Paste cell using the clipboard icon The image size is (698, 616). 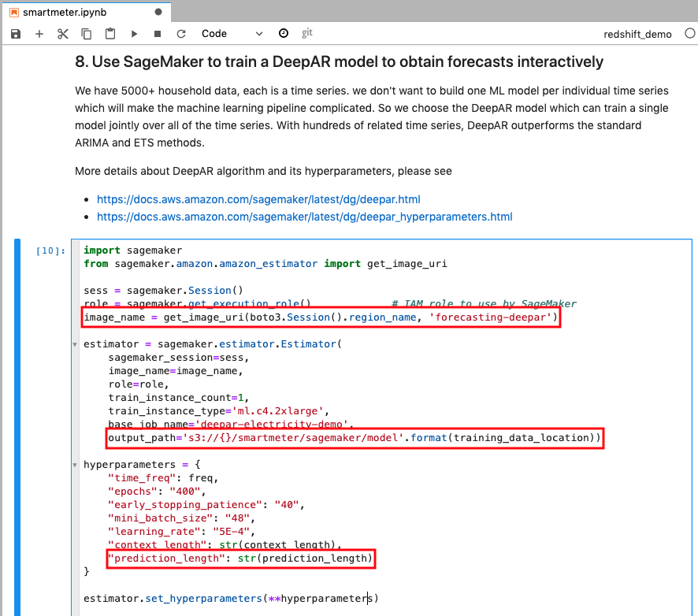110,34
